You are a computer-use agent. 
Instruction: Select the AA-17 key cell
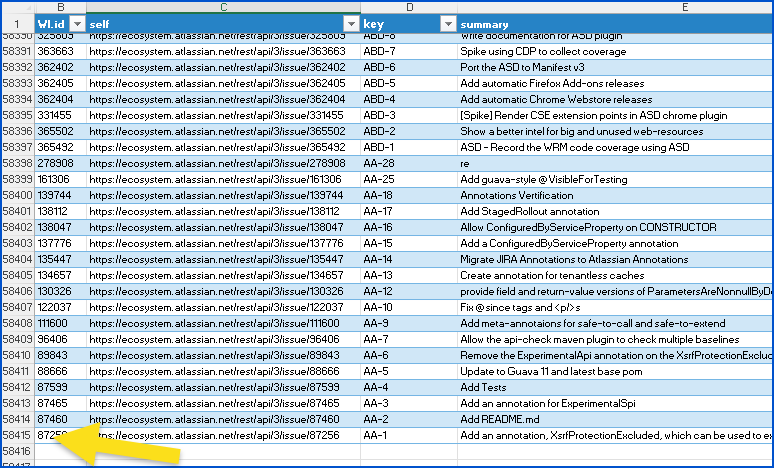409,211
